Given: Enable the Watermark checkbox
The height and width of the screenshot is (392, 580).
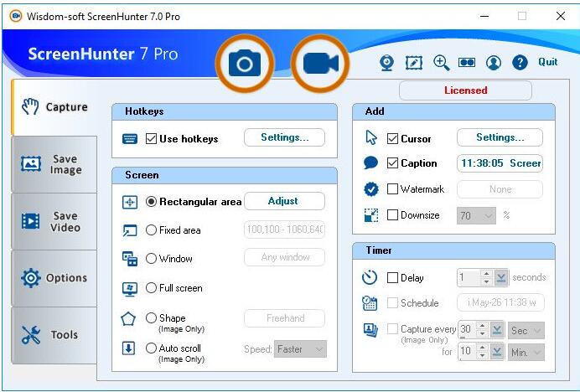Looking at the screenshot, I should point(392,189).
